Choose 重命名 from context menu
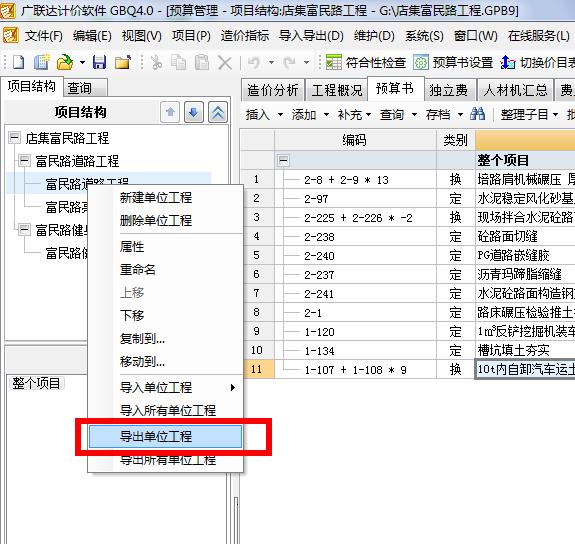 165,270
